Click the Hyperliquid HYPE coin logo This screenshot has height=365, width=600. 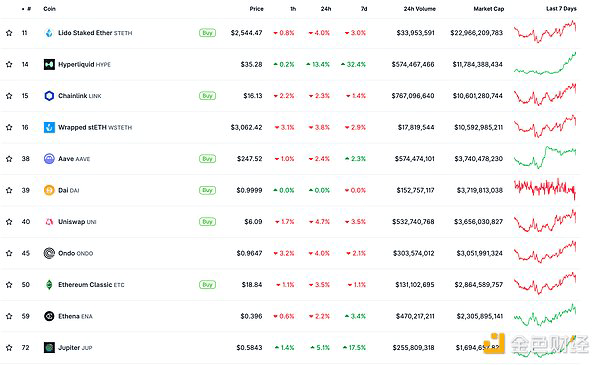click(x=49, y=64)
